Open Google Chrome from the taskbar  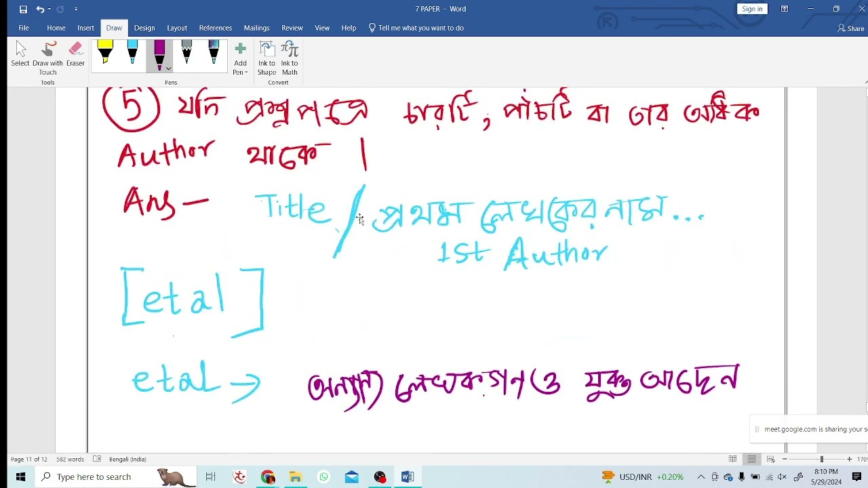[268, 476]
